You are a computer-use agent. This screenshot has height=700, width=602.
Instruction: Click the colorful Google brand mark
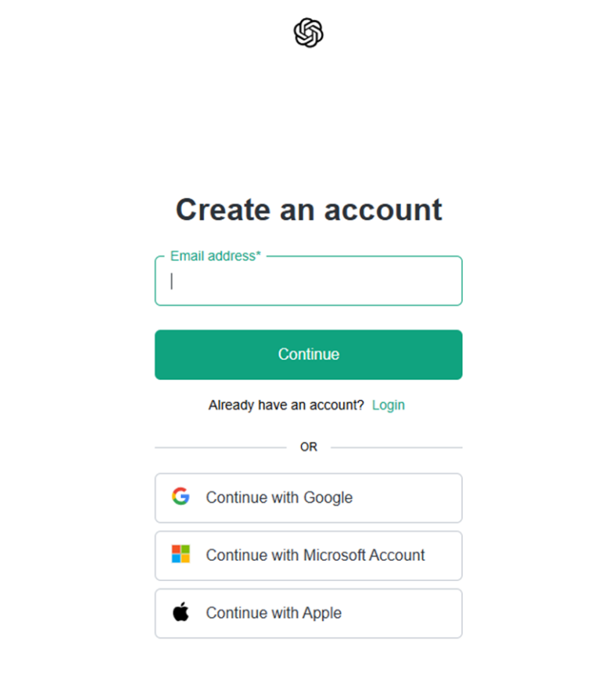[x=181, y=497]
